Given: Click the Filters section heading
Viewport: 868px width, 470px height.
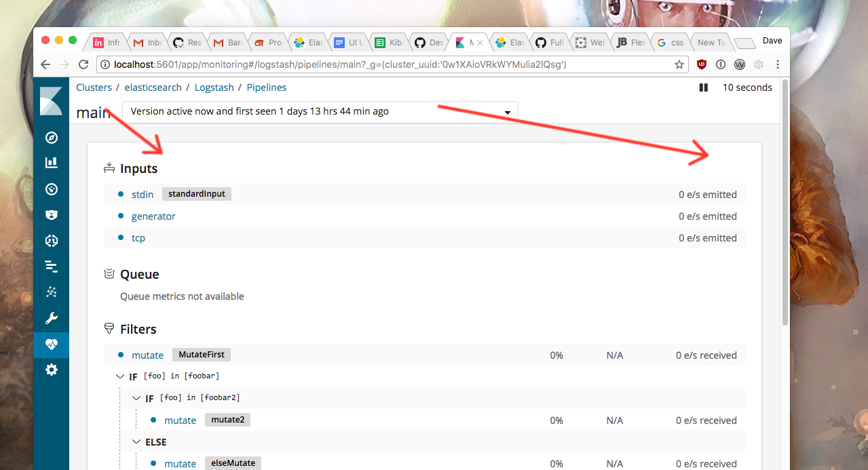Looking at the screenshot, I should pyautogui.click(x=138, y=330).
